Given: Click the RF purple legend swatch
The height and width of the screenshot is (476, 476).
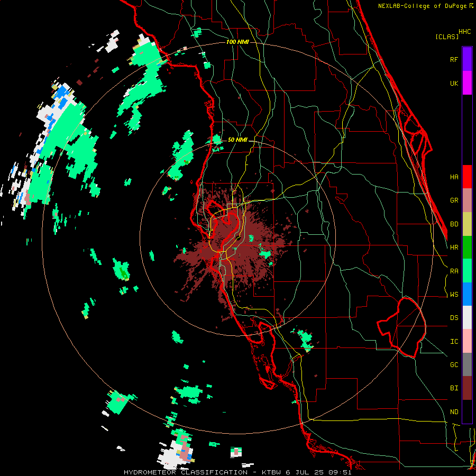Looking at the screenshot, I should click(x=467, y=59).
